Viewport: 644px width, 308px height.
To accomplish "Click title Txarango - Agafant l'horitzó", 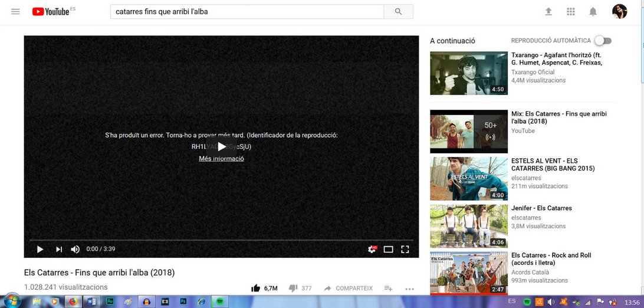I will (557, 58).
